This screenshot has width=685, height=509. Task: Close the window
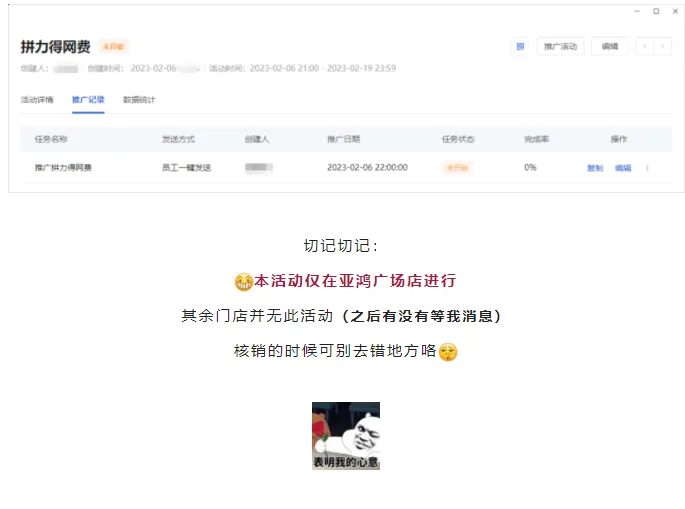pos(675,11)
